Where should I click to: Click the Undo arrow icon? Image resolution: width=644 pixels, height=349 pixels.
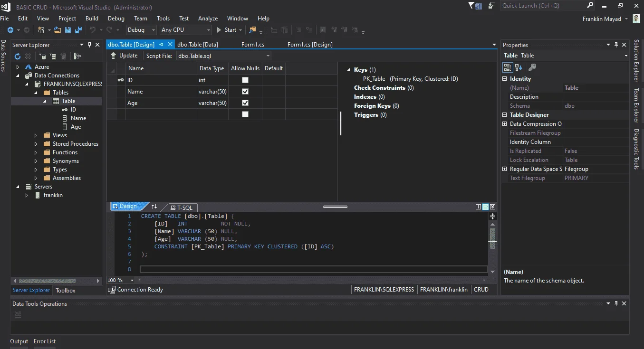[92, 30]
